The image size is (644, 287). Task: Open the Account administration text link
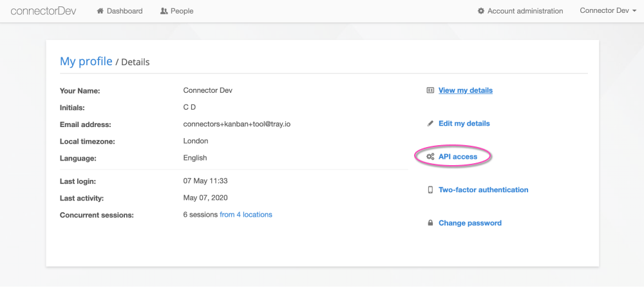pos(525,11)
